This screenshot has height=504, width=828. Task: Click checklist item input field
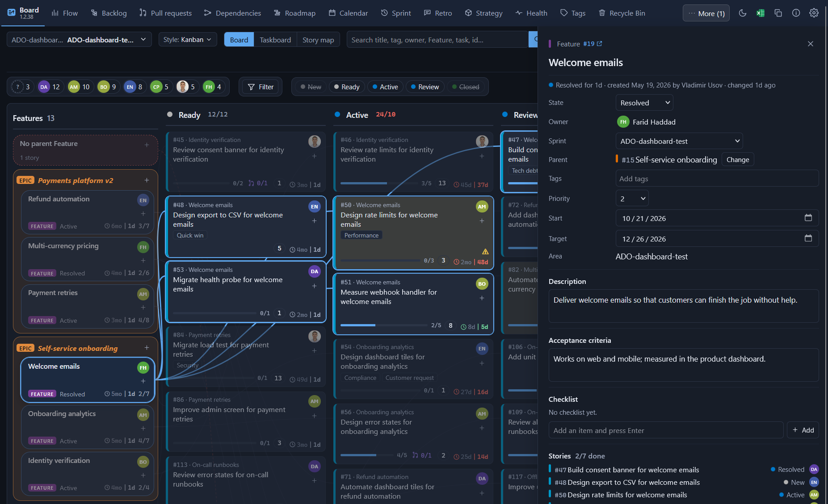(x=666, y=430)
